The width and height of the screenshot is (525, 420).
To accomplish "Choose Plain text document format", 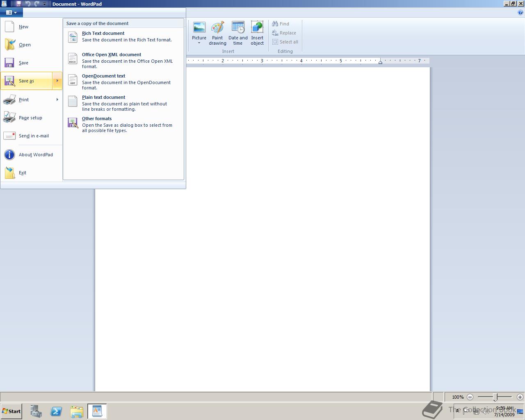I will (123, 103).
